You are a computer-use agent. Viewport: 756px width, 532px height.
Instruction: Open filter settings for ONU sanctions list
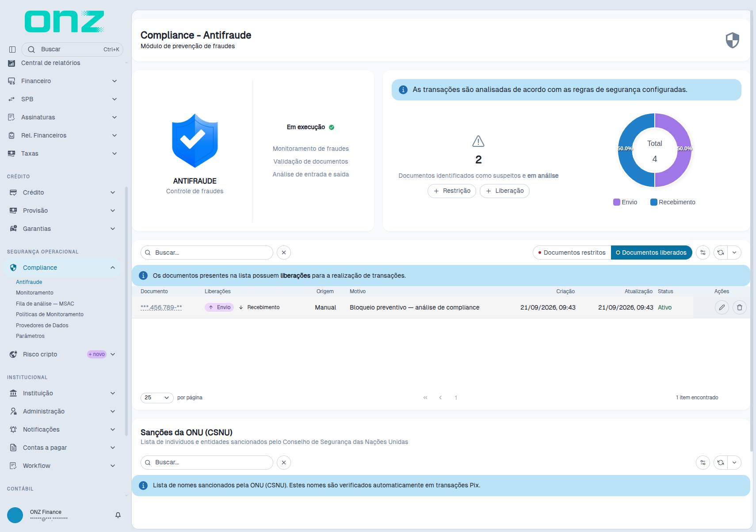pos(703,463)
